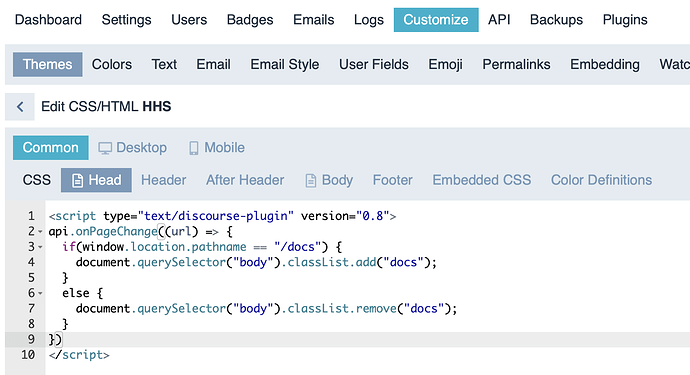Switch to the After Header field tab
The height and width of the screenshot is (375, 690).
tap(245, 180)
